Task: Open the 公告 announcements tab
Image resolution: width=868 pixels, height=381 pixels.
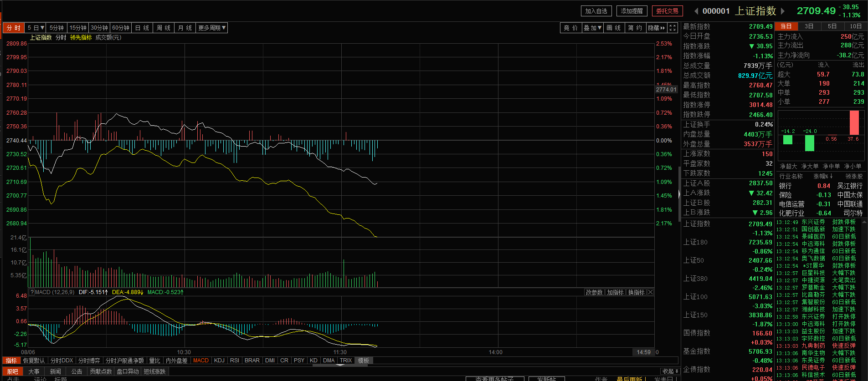Action: [77, 371]
